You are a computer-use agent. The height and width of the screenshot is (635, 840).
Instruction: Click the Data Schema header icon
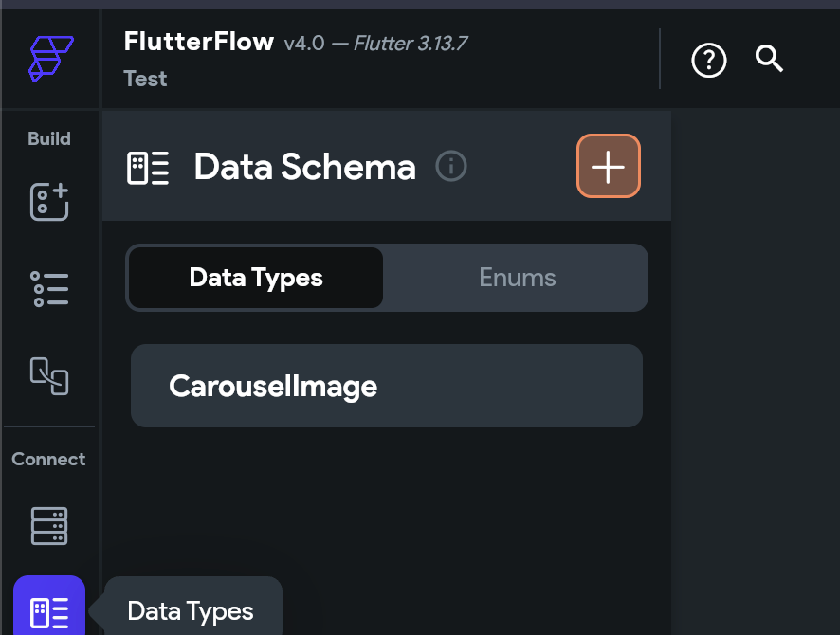point(148,168)
